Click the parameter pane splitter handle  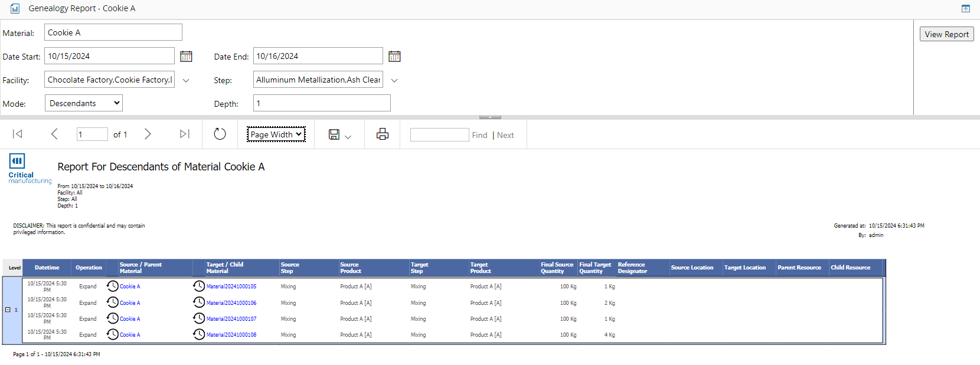tap(490, 117)
